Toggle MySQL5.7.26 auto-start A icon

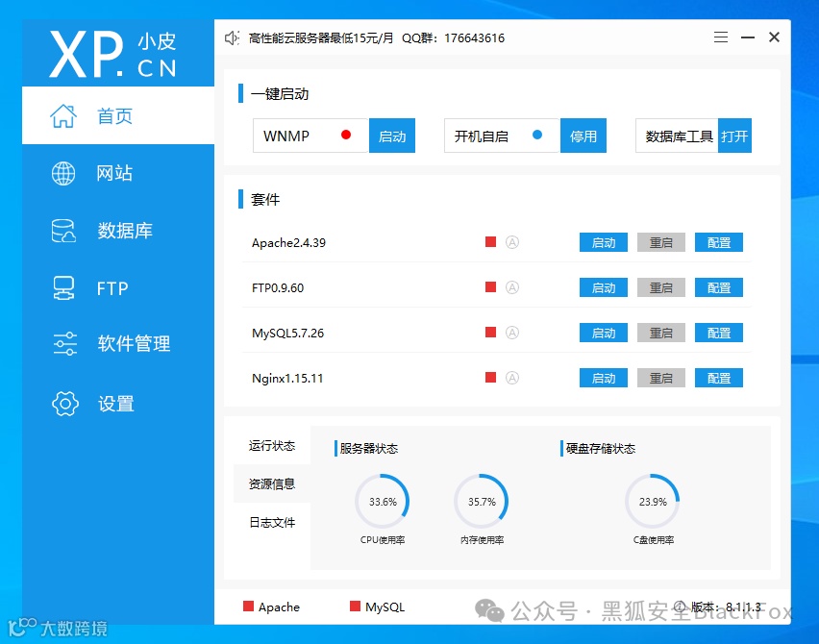pyautogui.click(x=512, y=333)
